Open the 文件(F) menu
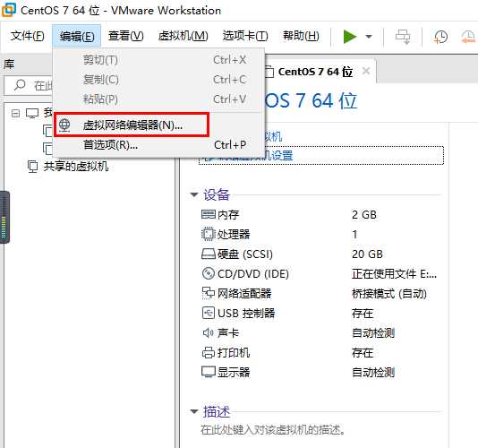 point(28,36)
